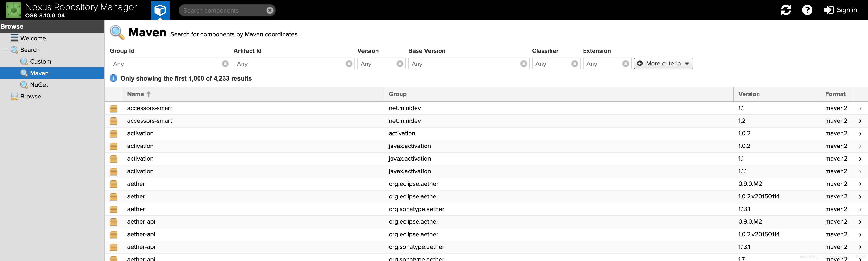
Task: Open accessors-smart version 1.1 row chevron
Action: click(x=860, y=108)
